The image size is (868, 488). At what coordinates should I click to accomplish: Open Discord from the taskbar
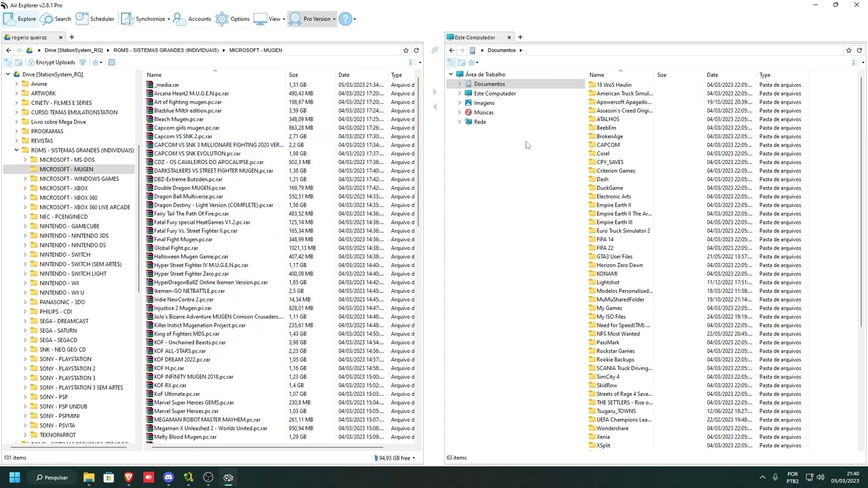coord(169,477)
